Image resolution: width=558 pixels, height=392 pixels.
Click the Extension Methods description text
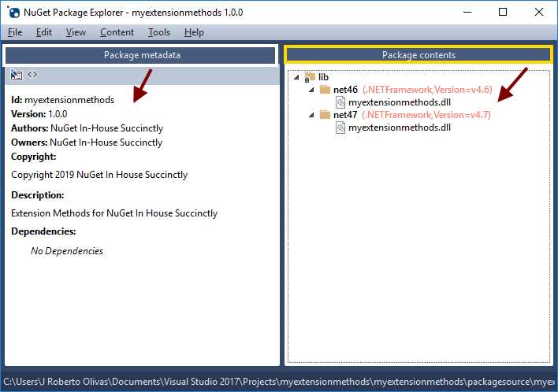(114, 213)
